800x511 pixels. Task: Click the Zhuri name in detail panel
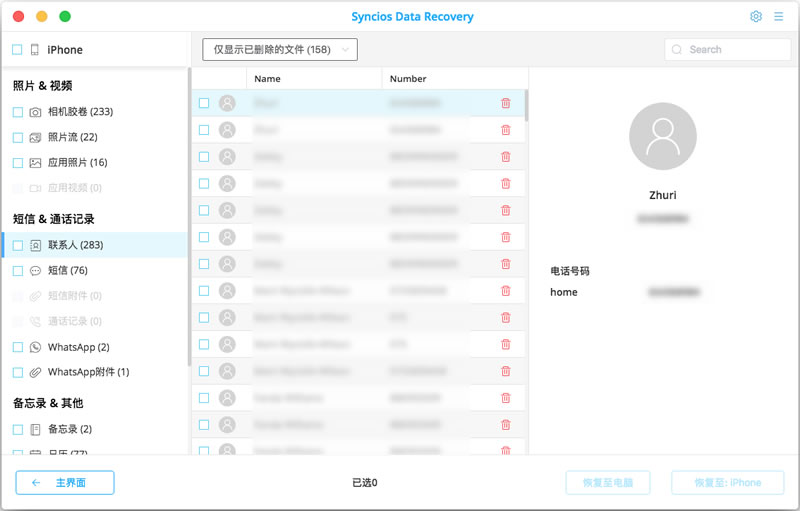pyautogui.click(x=663, y=195)
